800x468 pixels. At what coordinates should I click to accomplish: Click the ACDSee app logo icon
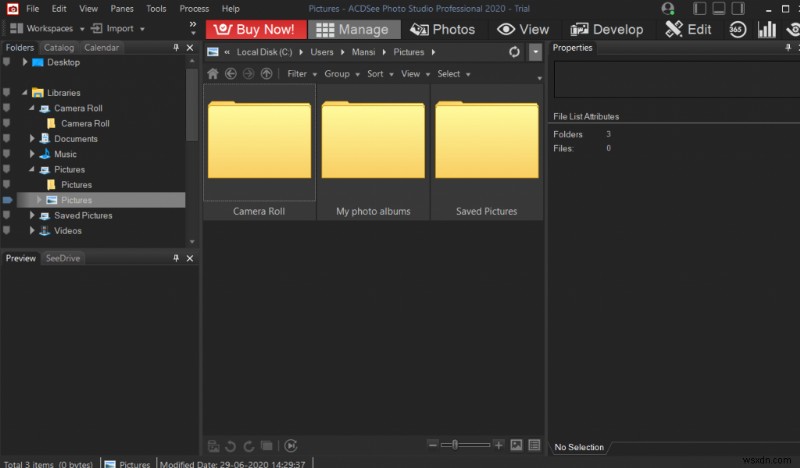point(12,9)
